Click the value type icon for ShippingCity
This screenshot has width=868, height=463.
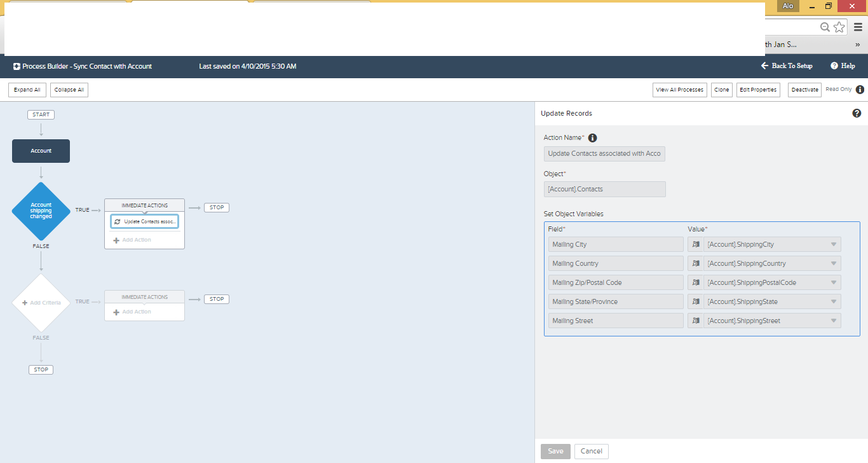696,244
